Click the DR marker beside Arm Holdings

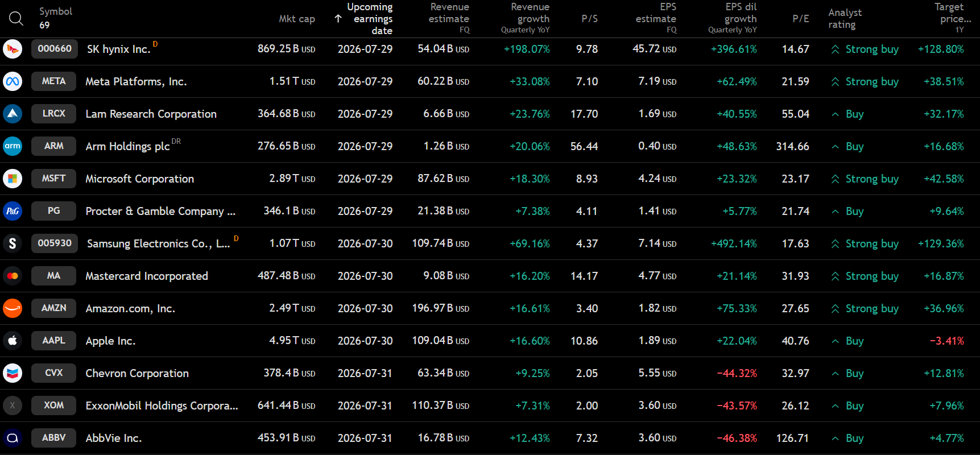point(176,141)
